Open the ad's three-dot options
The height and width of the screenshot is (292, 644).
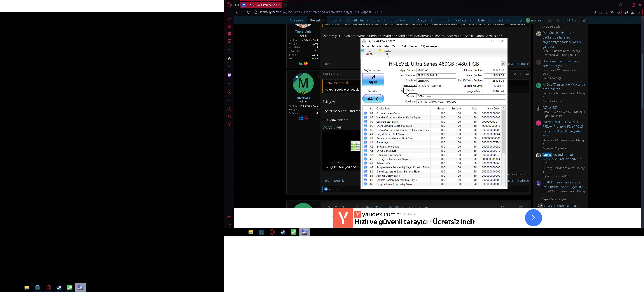pyautogui.click(x=332, y=218)
